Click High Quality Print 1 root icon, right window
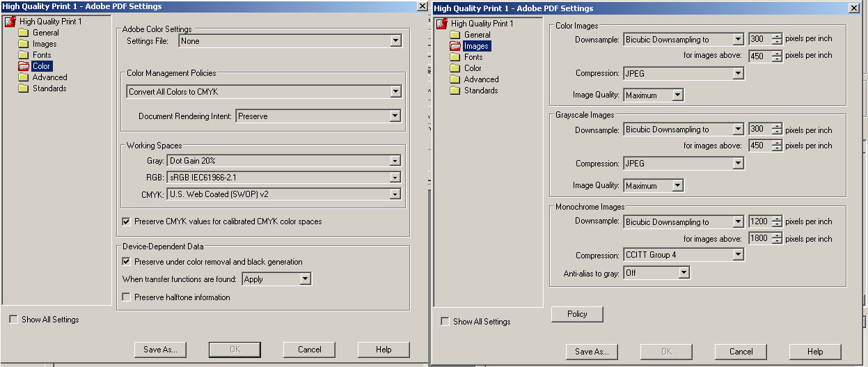 pos(442,24)
